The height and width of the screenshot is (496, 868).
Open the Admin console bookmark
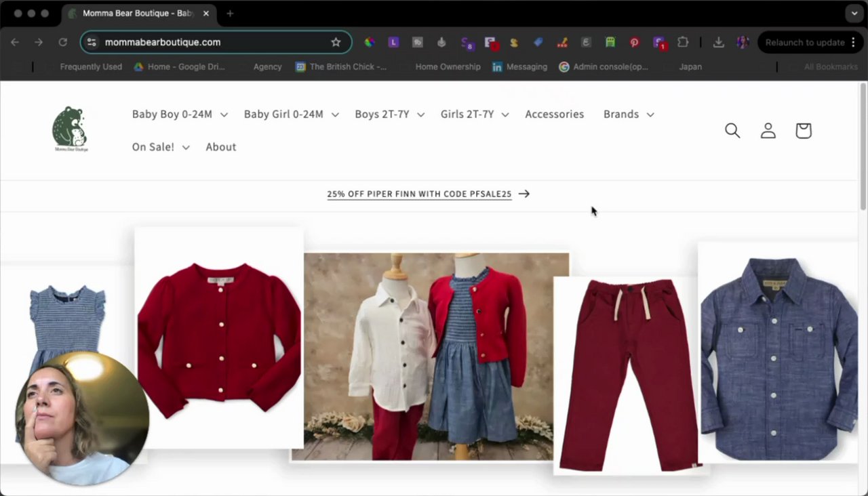click(604, 66)
